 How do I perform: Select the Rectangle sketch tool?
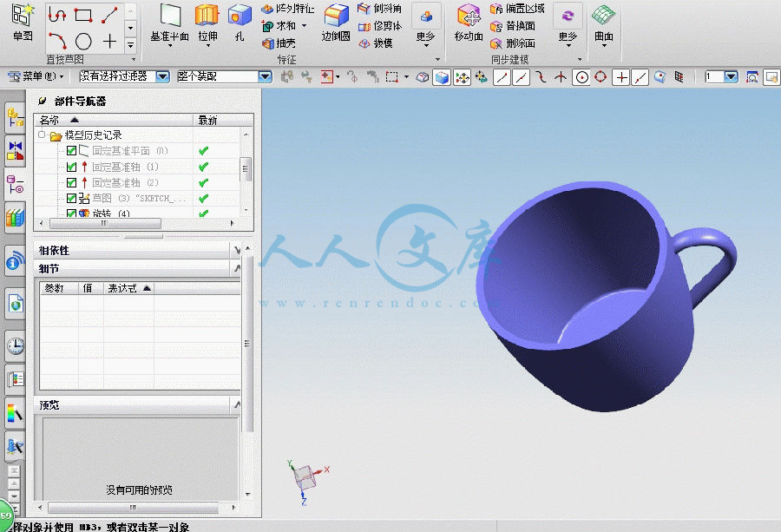(x=83, y=16)
